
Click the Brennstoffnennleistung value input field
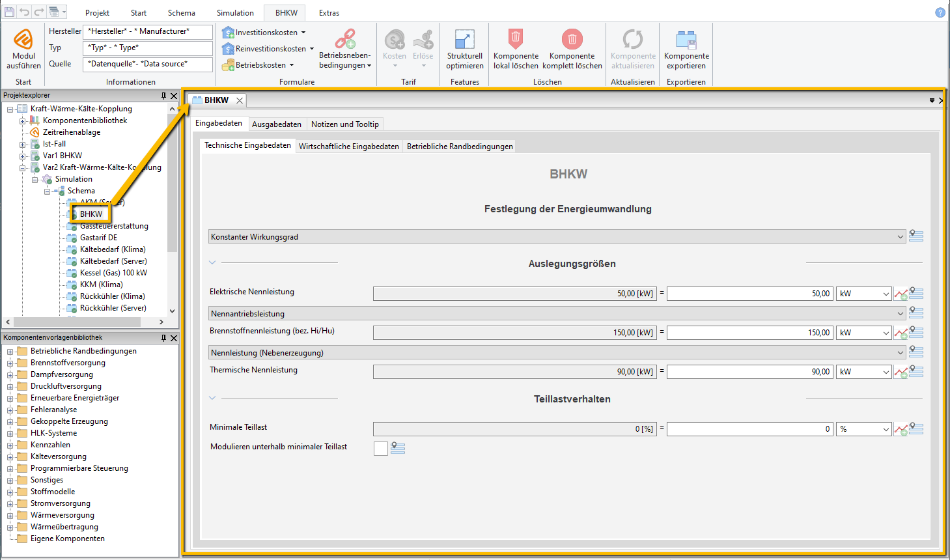pos(749,333)
